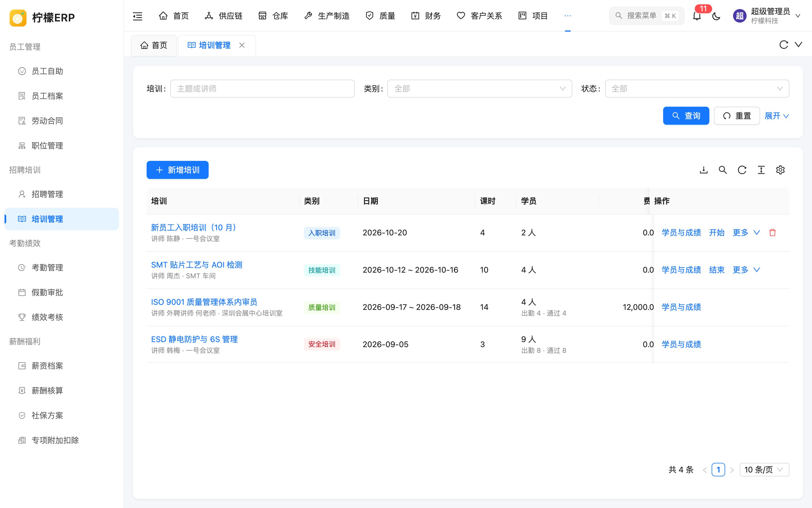Screen dimensions: 812x508
Task: Open 学员与成绩 for ISO 9001 row
Action: pyautogui.click(x=681, y=307)
